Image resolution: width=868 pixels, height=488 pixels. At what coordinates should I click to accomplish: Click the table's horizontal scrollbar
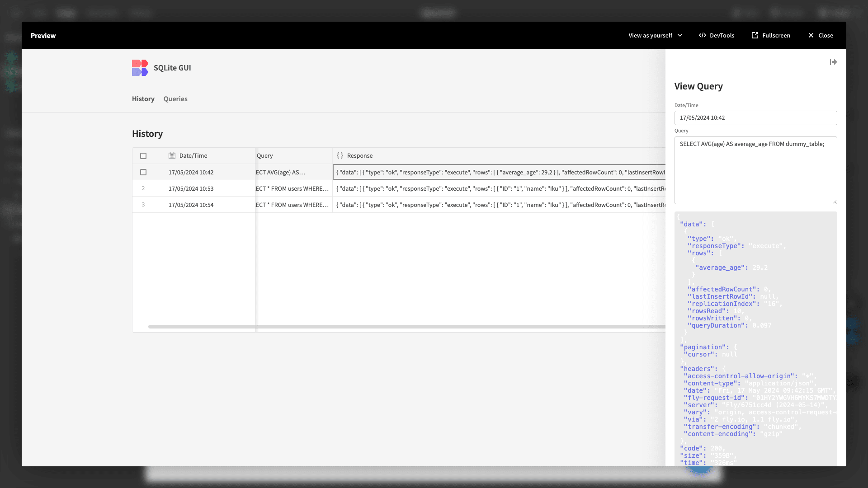click(407, 327)
